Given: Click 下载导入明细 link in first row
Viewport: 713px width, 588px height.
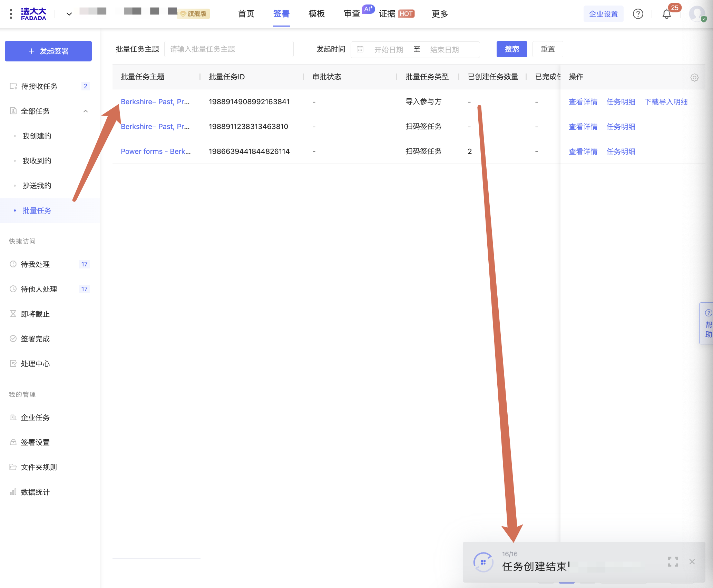Looking at the screenshot, I should click(x=666, y=102).
